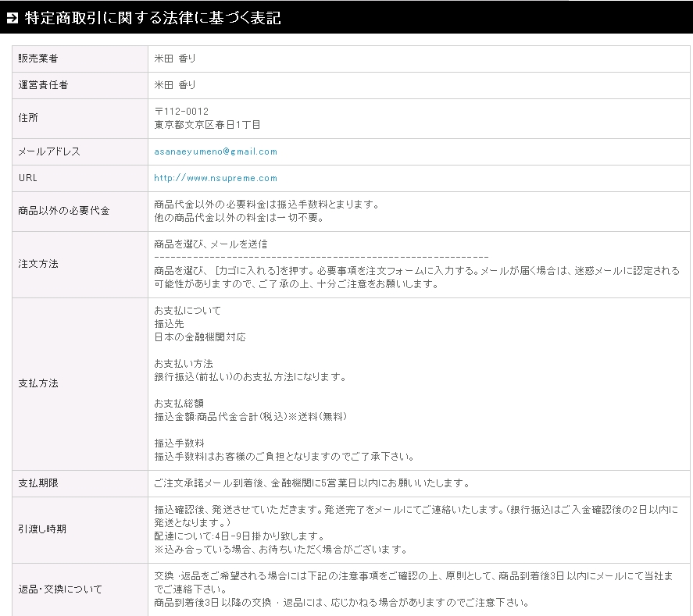Screen dimensions: 693x616
Task: Click the 引渡し時期 row label
Action: (43, 529)
